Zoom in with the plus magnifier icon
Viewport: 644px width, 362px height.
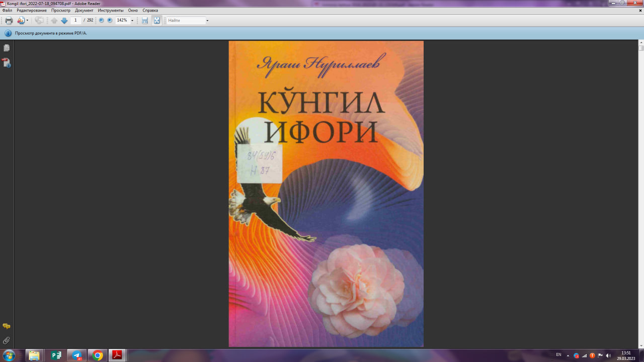click(111, 21)
